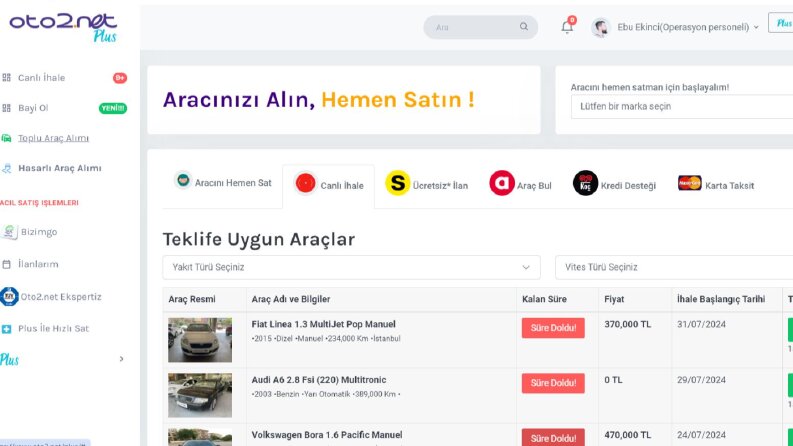The image size is (793, 446).
Task: Expand the Plus sidebar section chevron
Action: click(121, 359)
